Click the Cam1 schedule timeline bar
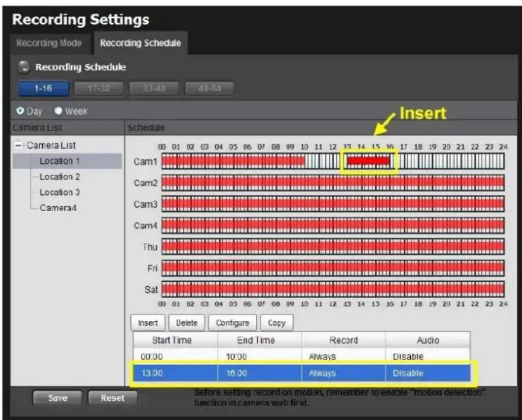The height and width of the screenshot is (420, 522). (x=333, y=161)
